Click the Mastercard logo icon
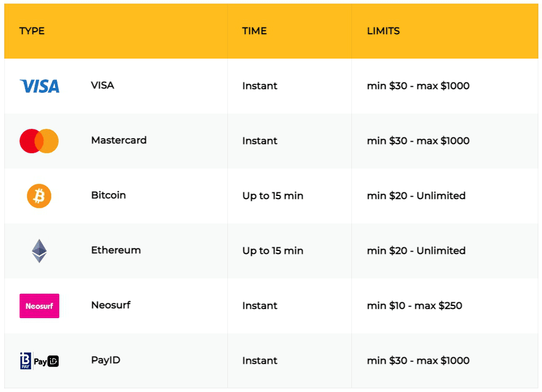This screenshot has height=392, width=542. 39,141
